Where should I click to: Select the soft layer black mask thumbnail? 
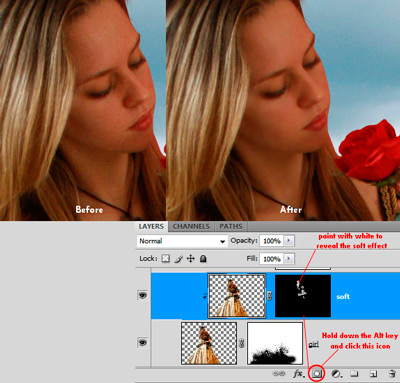coord(303,296)
